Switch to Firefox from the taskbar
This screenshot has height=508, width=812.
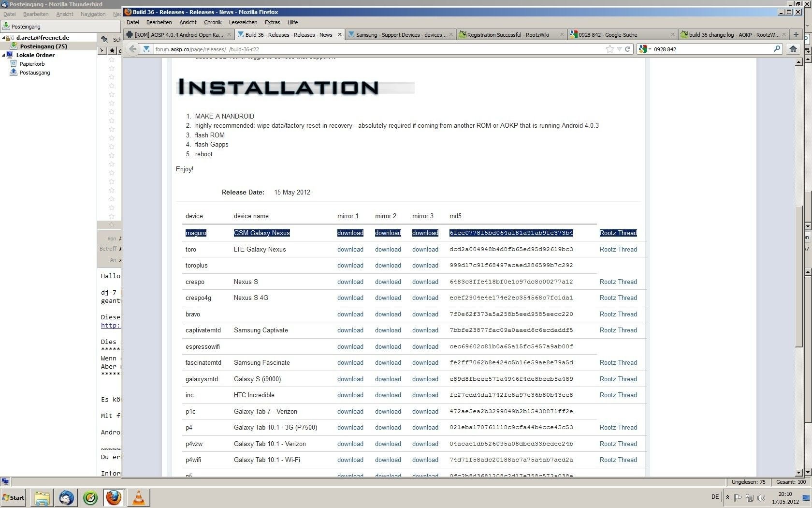[114, 497]
